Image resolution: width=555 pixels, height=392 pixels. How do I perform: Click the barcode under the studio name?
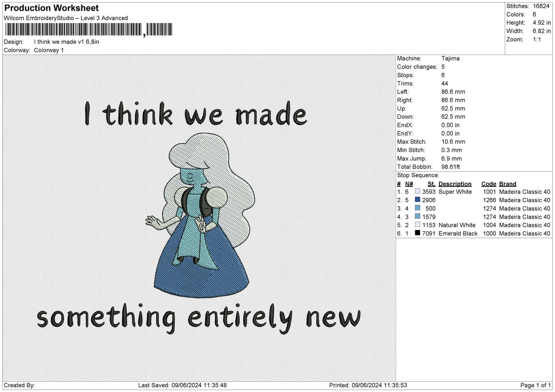[88, 30]
